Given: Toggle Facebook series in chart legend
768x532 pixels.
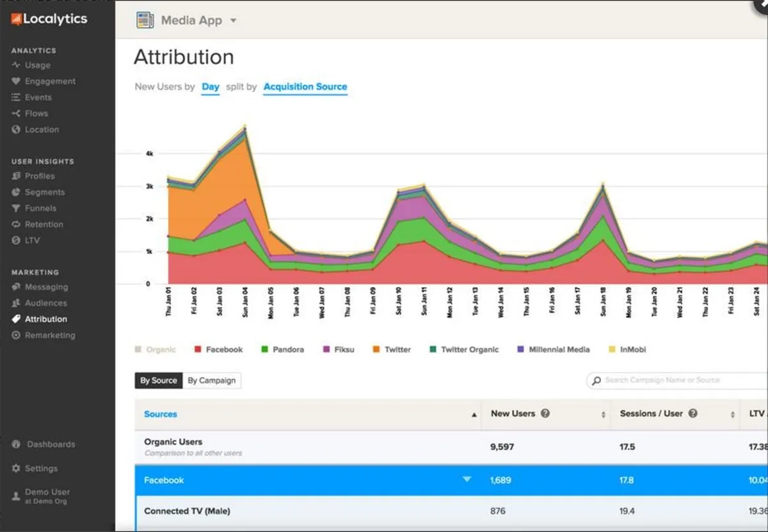Looking at the screenshot, I should [219, 350].
